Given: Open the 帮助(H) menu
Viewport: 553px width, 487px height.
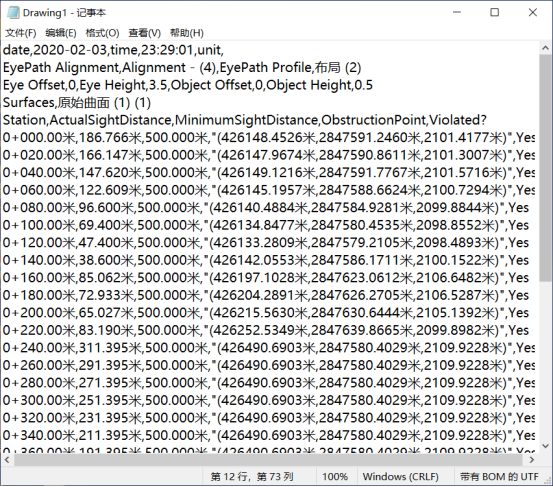Looking at the screenshot, I should tap(187, 33).
